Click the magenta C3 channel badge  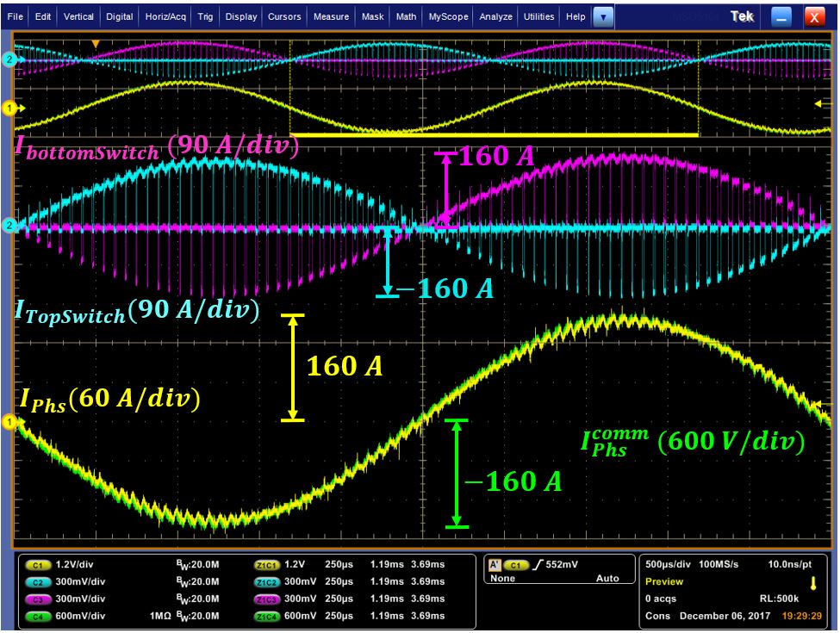click(39, 599)
